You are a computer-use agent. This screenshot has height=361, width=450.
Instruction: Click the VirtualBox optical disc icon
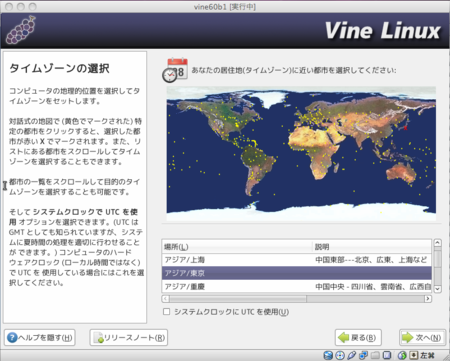coord(340,355)
